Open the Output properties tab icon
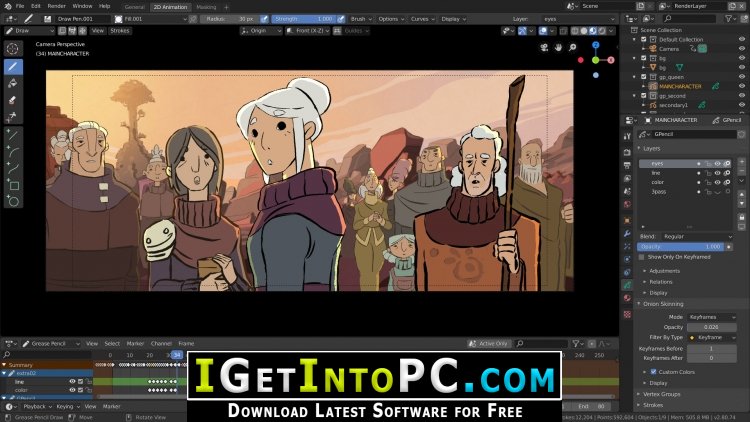This screenshot has width=750, height=422. (627, 165)
